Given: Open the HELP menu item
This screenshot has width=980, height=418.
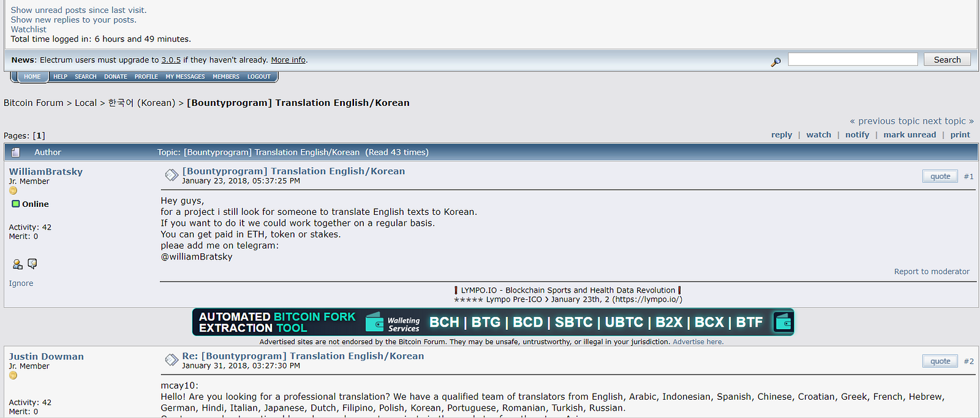Looking at the screenshot, I should [x=60, y=77].
